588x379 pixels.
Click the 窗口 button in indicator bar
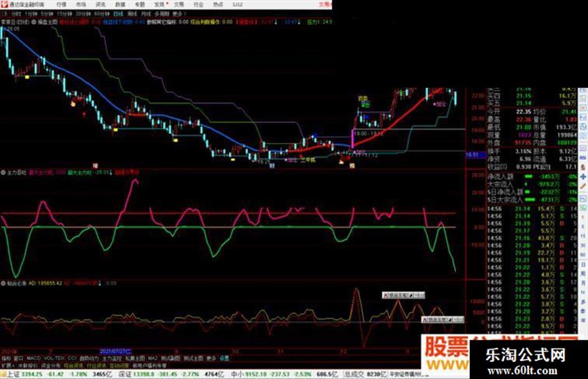tap(19, 358)
